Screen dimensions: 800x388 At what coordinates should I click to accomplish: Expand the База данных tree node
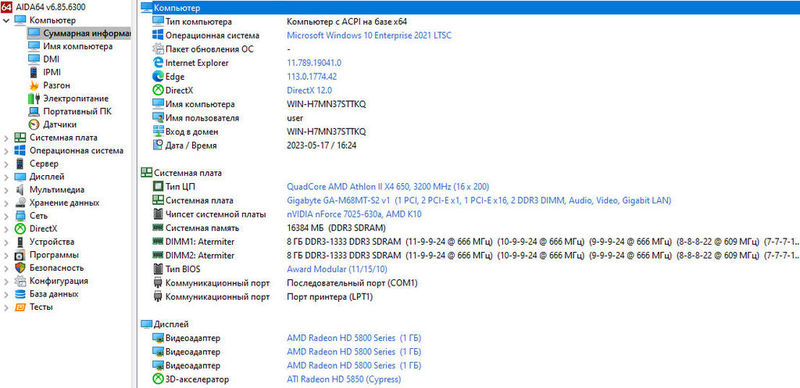(6, 295)
